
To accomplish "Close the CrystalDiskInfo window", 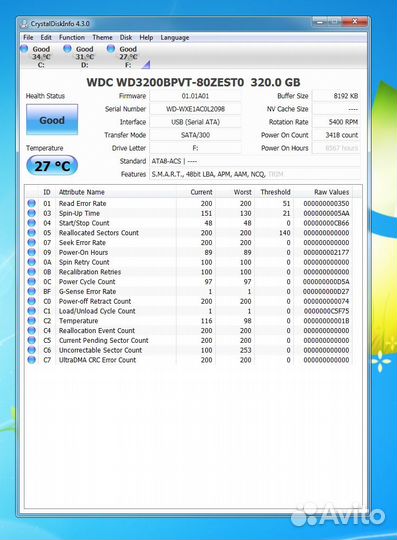I will tap(355, 21).
